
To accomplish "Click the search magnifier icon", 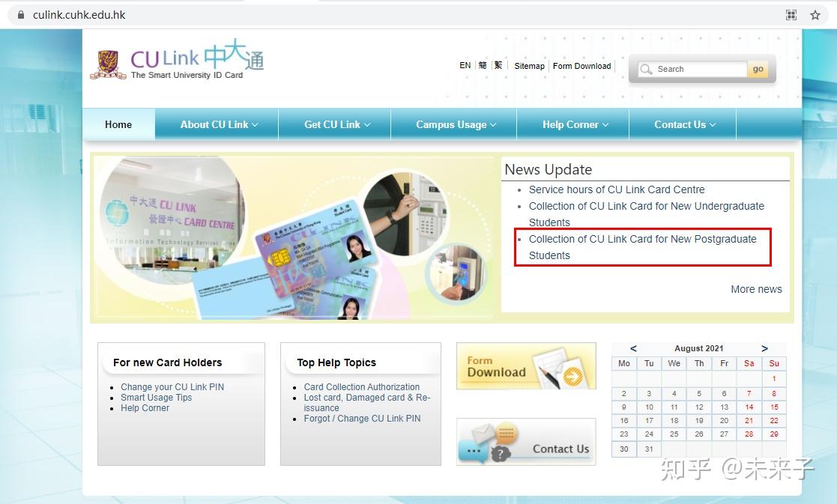I will tap(646, 70).
